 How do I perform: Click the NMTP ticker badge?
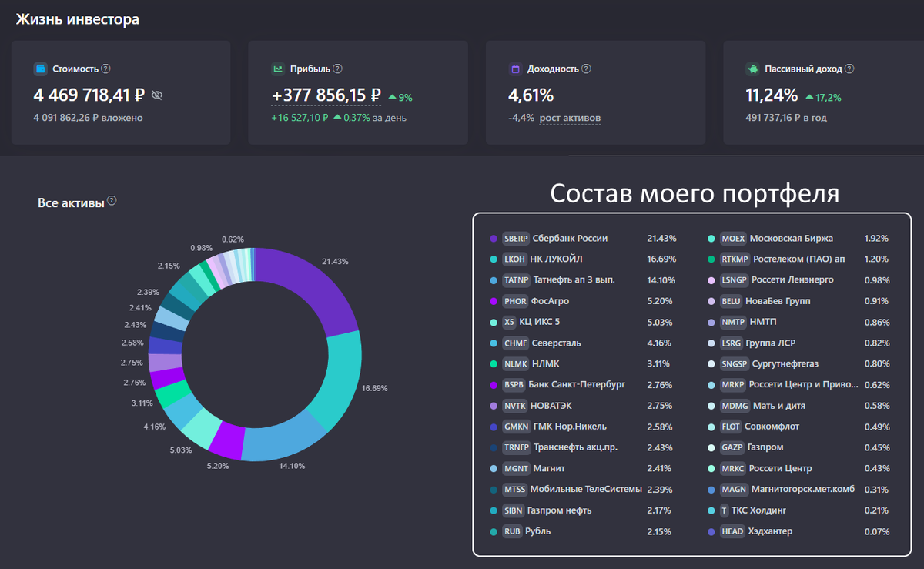[x=735, y=322]
